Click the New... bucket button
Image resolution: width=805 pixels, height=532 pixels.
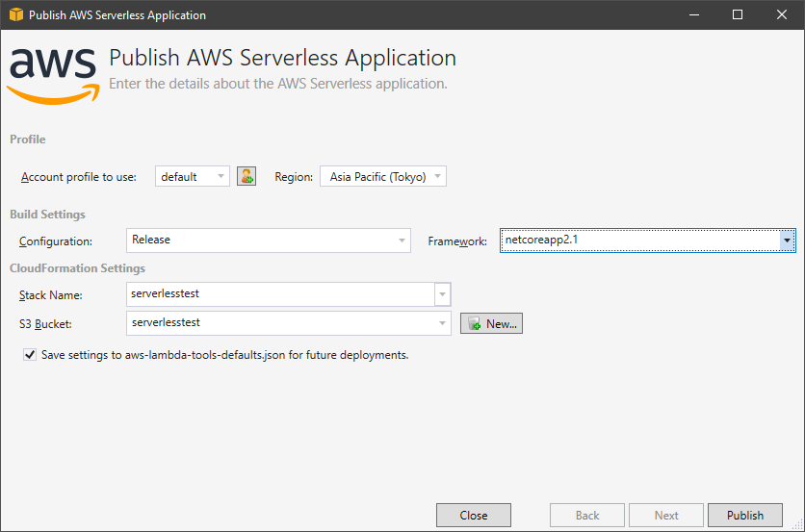click(491, 323)
